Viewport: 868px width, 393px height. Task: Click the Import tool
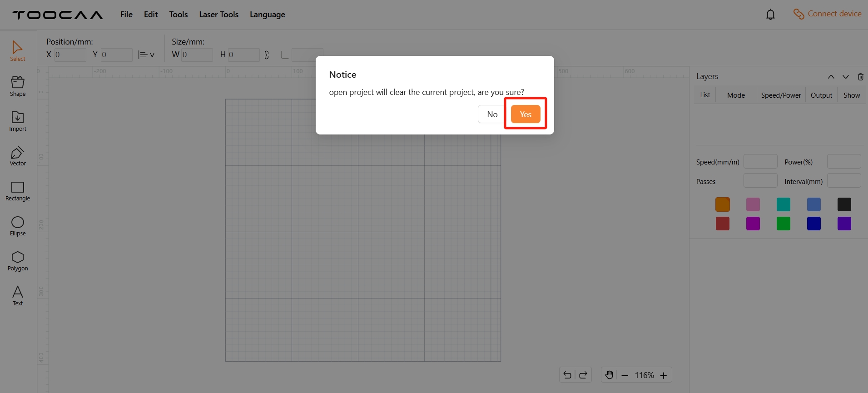pos(18,121)
